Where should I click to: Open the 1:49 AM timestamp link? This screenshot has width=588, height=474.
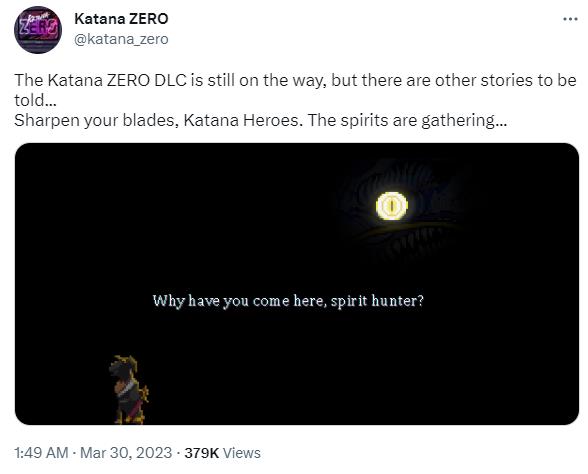41,453
